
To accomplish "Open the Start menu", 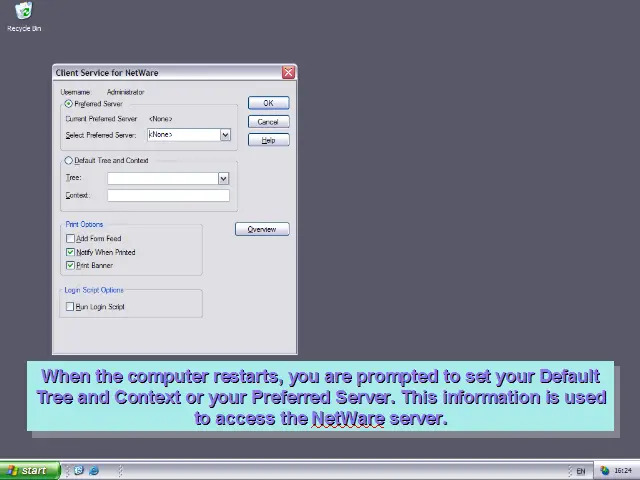I will 30,470.
